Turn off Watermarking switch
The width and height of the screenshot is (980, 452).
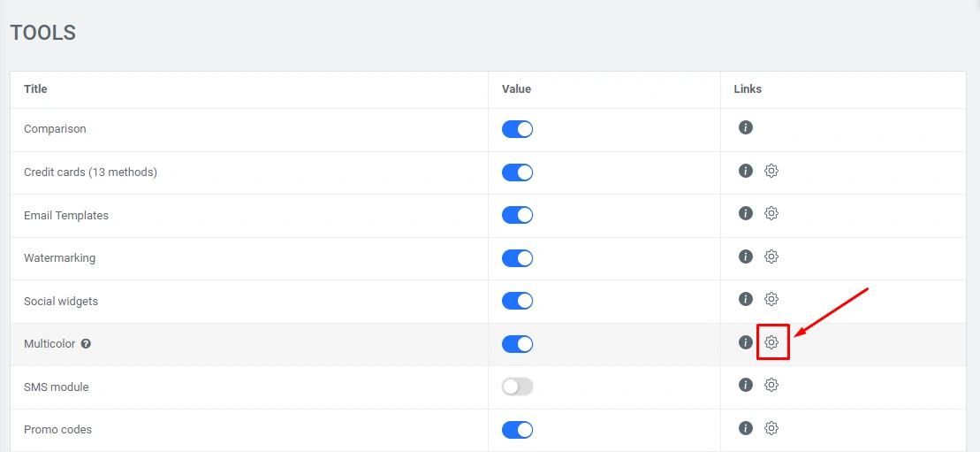(x=517, y=258)
